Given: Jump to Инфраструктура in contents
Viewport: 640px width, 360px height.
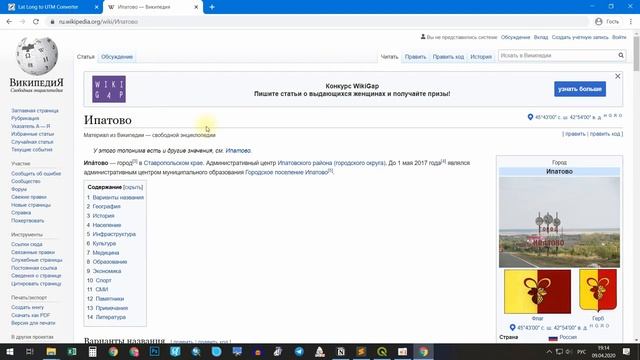Looking at the screenshot, I should point(114,234).
